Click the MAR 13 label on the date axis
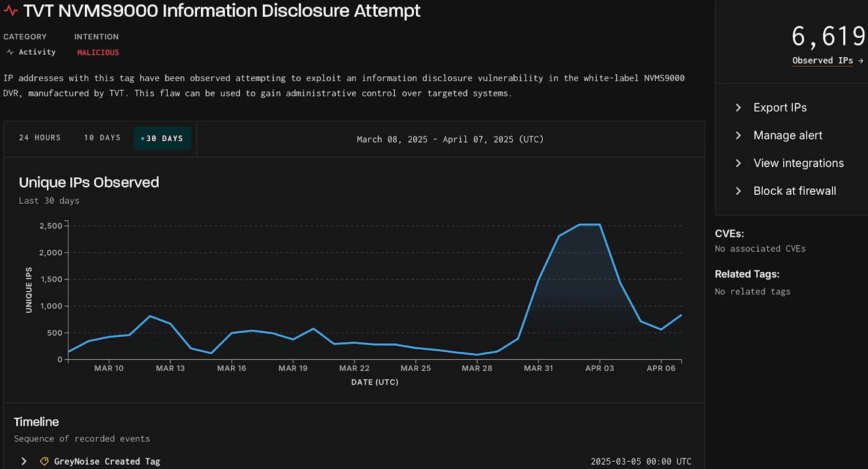 [x=170, y=368]
